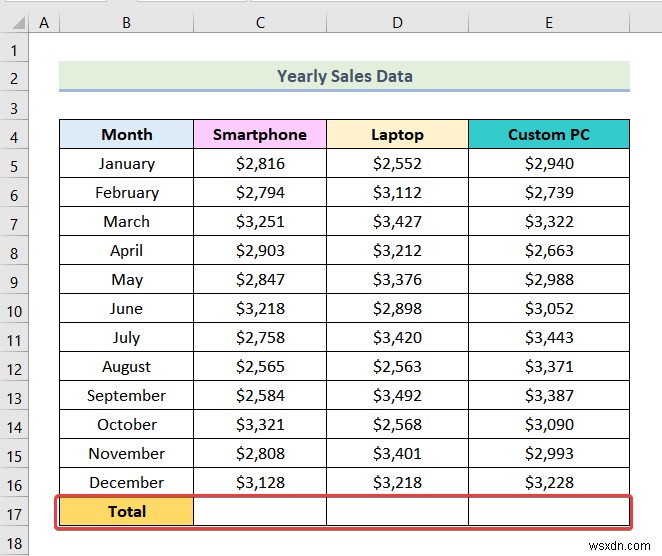Select row 2 header

(x=15, y=77)
